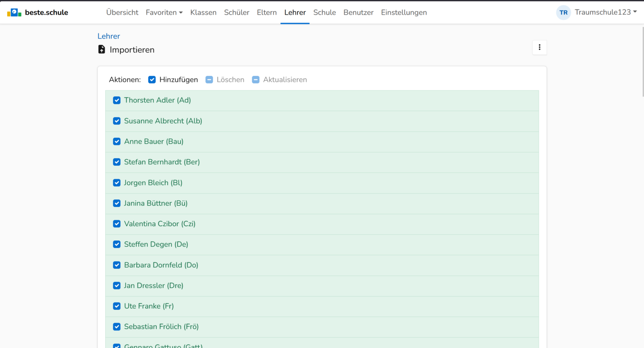Viewport: 644px width, 348px height.
Task: Go to the Benutzer tab
Action: click(358, 13)
